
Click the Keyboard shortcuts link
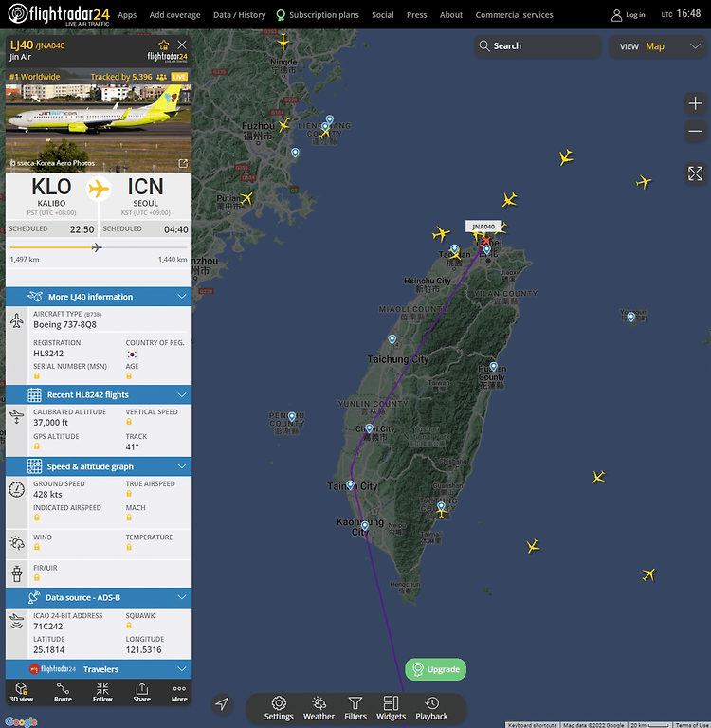point(532,725)
